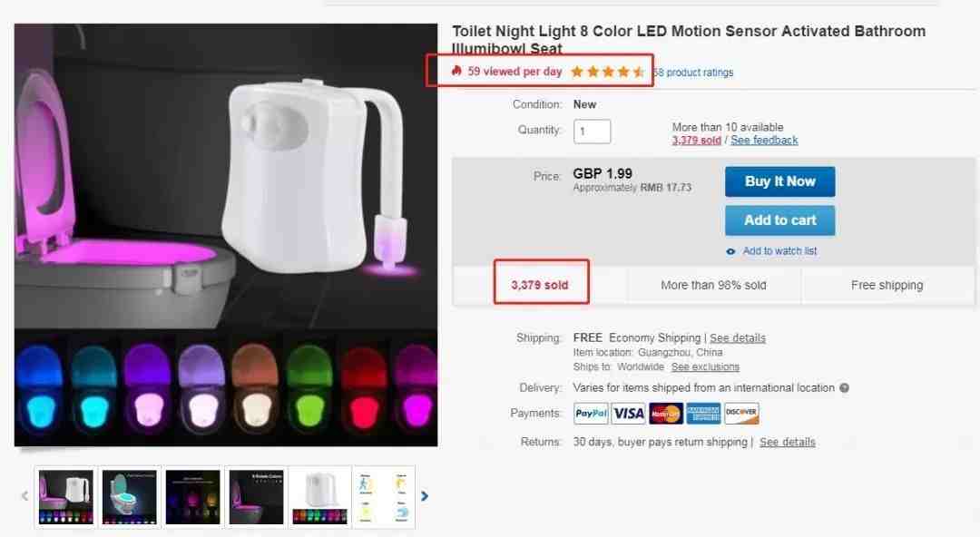Select the first toilet light thumbnail
980x537 pixels.
click(x=65, y=497)
